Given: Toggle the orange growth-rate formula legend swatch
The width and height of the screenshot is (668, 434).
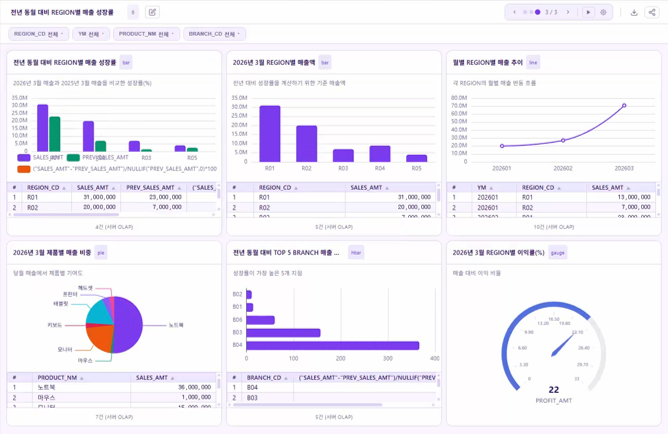Looking at the screenshot, I should click(x=24, y=169).
